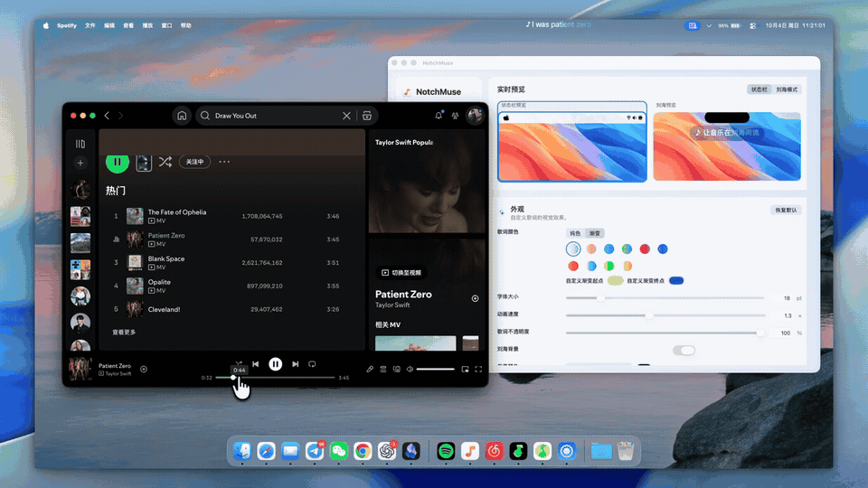Pause artist playback with green button

pos(118,162)
